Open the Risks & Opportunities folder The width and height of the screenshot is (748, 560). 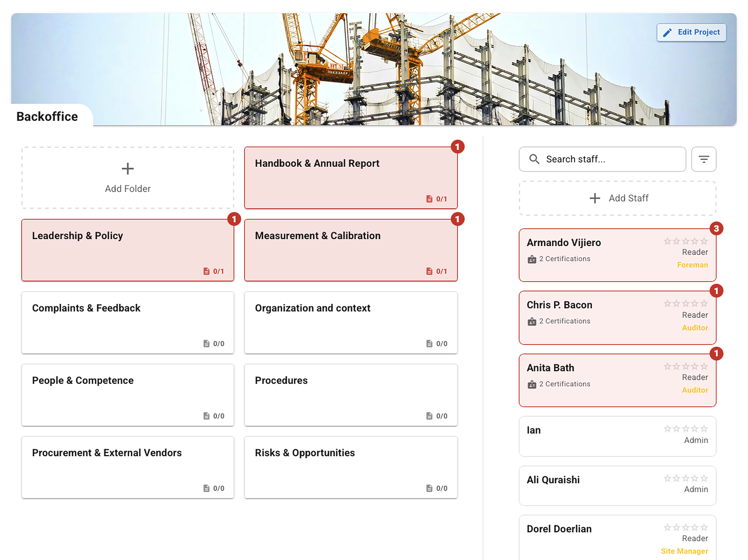(x=351, y=467)
